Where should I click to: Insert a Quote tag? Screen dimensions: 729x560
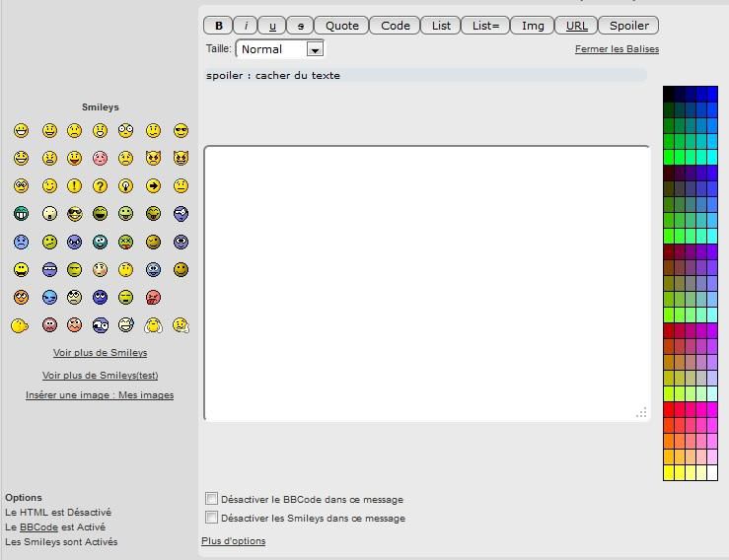pos(341,26)
